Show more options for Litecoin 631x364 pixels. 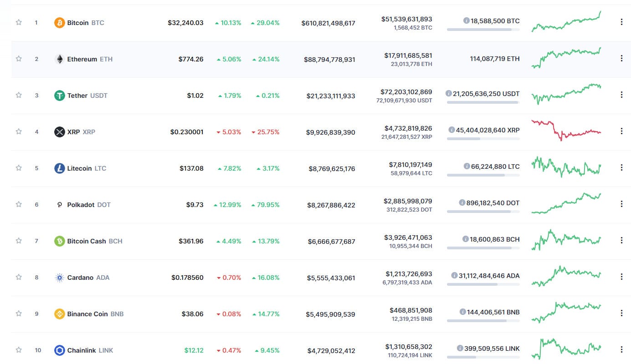click(621, 167)
